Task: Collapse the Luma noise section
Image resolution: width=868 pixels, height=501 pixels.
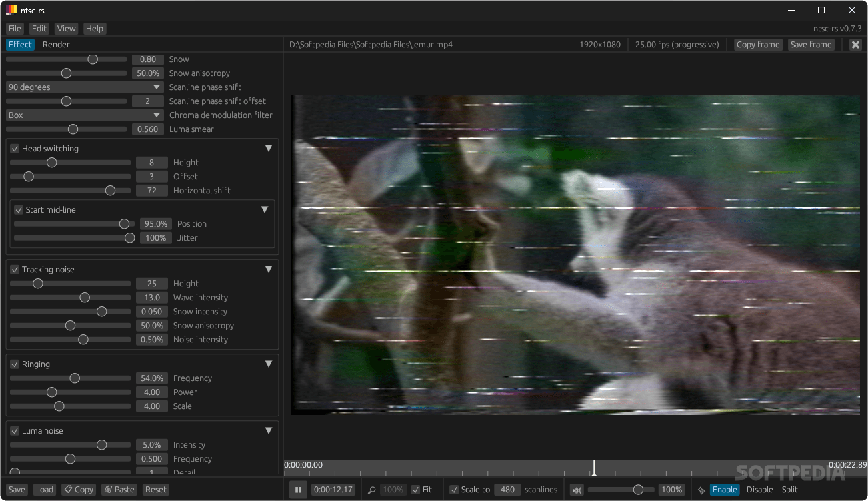Action: click(x=269, y=431)
